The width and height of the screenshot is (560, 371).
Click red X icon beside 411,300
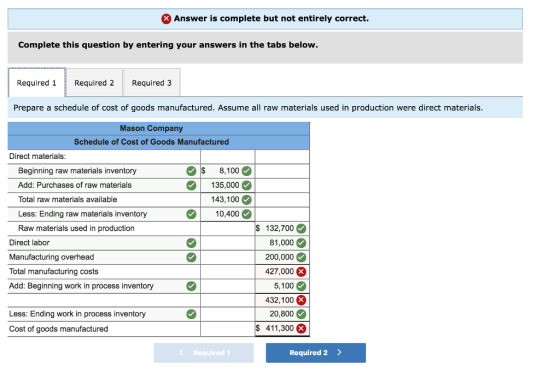pyautogui.click(x=301, y=328)
